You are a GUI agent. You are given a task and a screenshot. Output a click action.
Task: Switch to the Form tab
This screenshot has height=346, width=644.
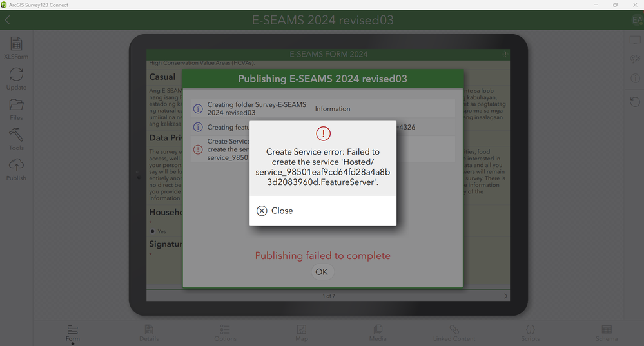[73, 333]
